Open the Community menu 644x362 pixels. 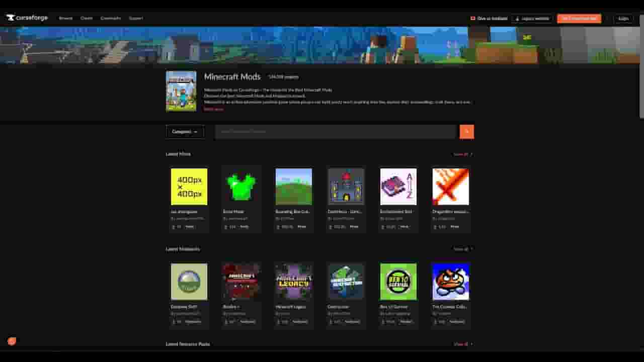click(111, 18)
